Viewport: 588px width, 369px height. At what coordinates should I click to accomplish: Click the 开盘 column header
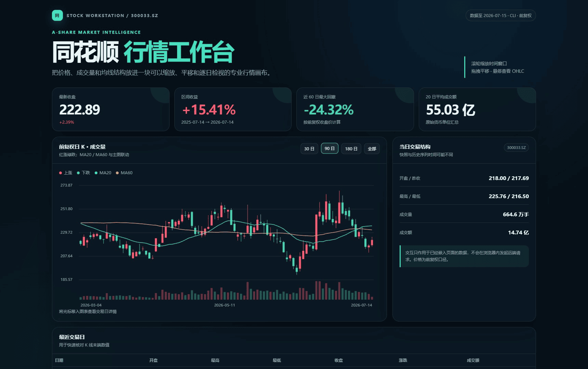click(x=153, y=360)
